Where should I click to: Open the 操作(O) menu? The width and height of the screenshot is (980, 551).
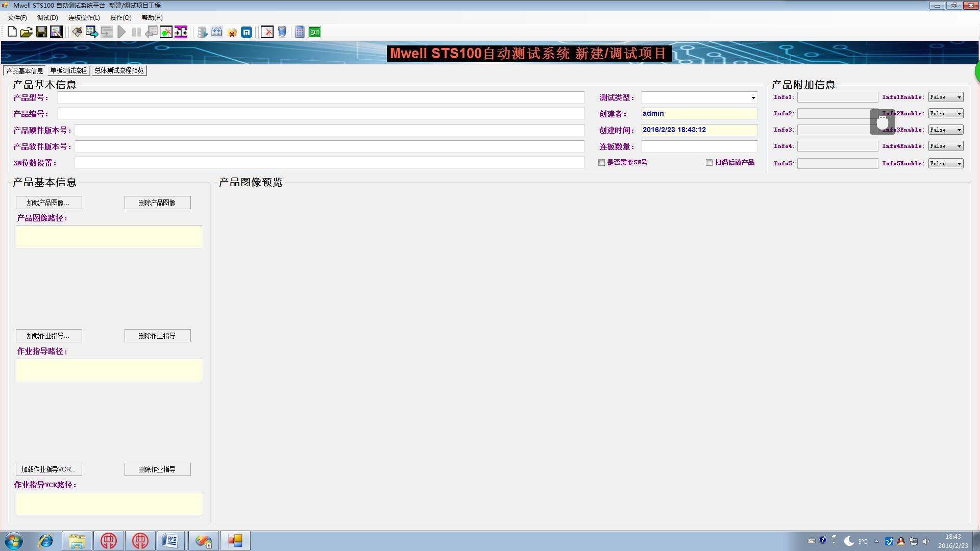(121, 18)
